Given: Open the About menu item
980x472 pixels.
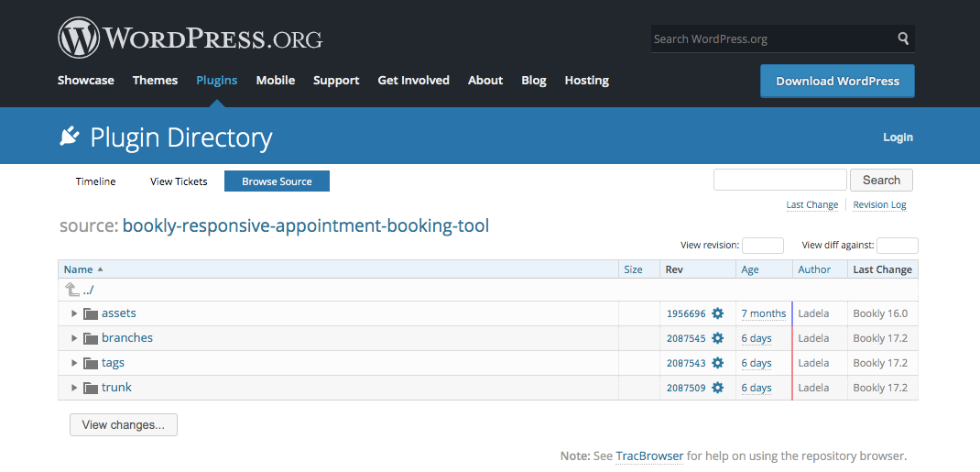Looking at the screenshot, I should 485,80.
